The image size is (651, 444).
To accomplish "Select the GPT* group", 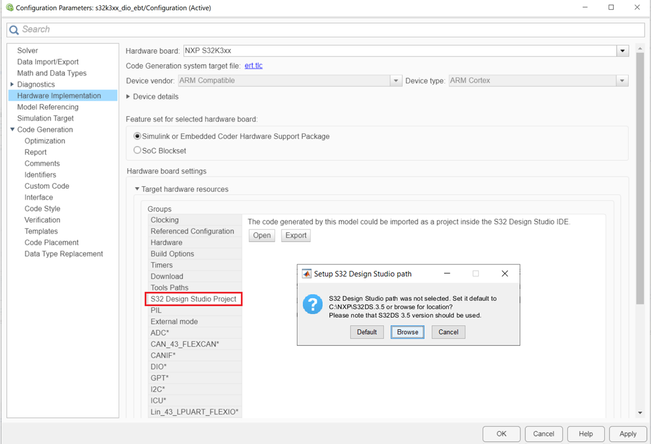I will (x=195, y=378).
